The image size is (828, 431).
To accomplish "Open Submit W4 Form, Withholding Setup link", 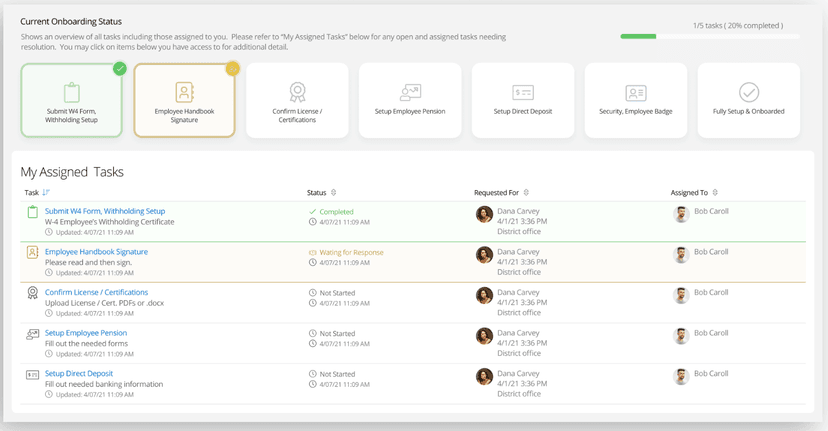I will 105,211.
